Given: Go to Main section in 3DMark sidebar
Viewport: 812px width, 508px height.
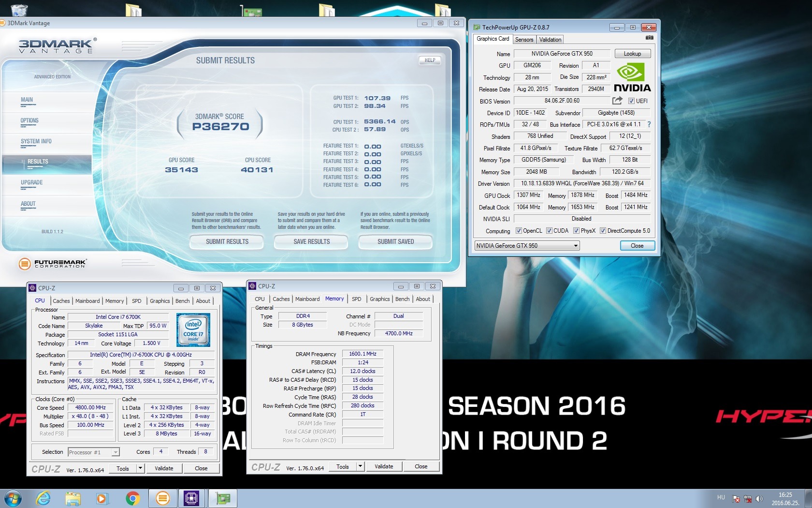Looking at the screenshot, I should [27, 100].
